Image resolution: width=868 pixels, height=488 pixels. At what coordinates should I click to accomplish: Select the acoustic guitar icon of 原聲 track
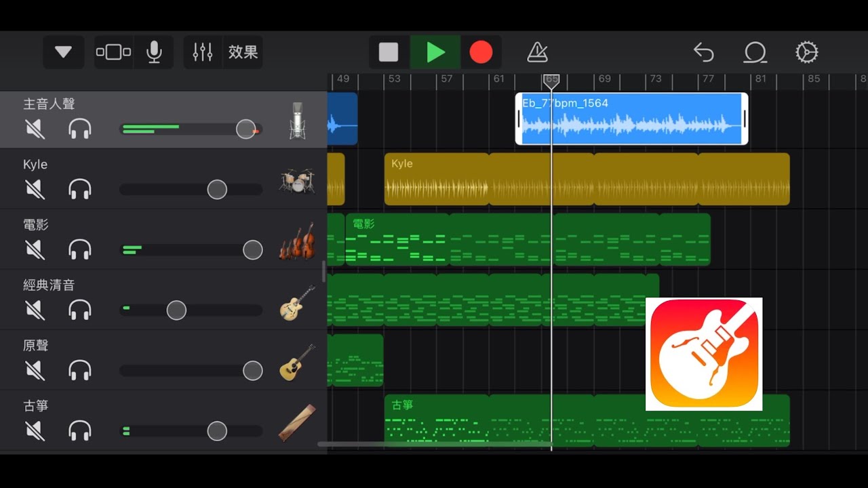point(297,363)
